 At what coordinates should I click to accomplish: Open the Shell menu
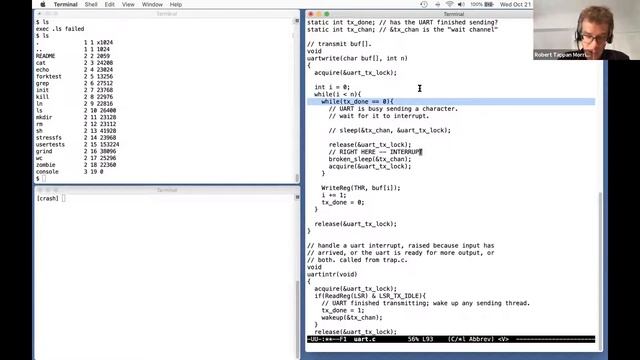[91, 4]
